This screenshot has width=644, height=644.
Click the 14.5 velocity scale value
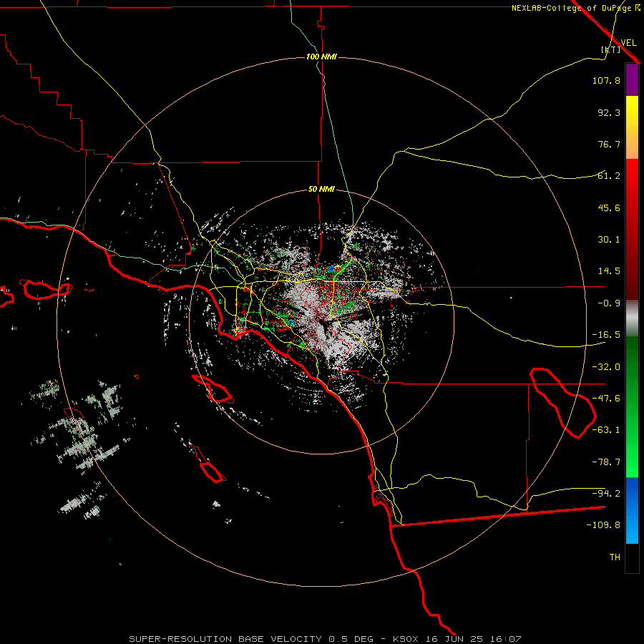tap(609, 271)
